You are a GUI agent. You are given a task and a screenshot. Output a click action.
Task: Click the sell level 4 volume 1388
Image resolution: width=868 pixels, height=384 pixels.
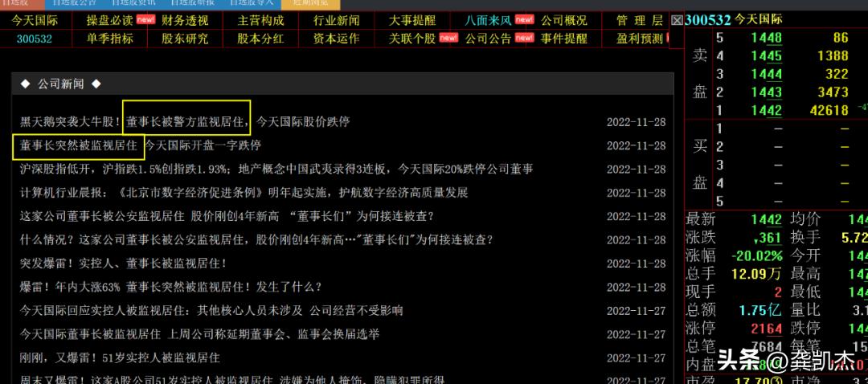tap(833, 56)
